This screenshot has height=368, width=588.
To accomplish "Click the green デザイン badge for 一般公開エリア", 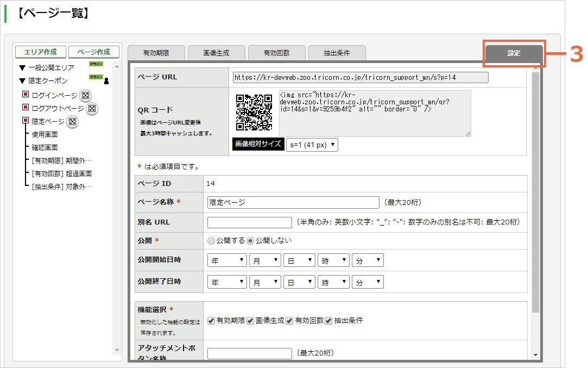I will (96, 64).
